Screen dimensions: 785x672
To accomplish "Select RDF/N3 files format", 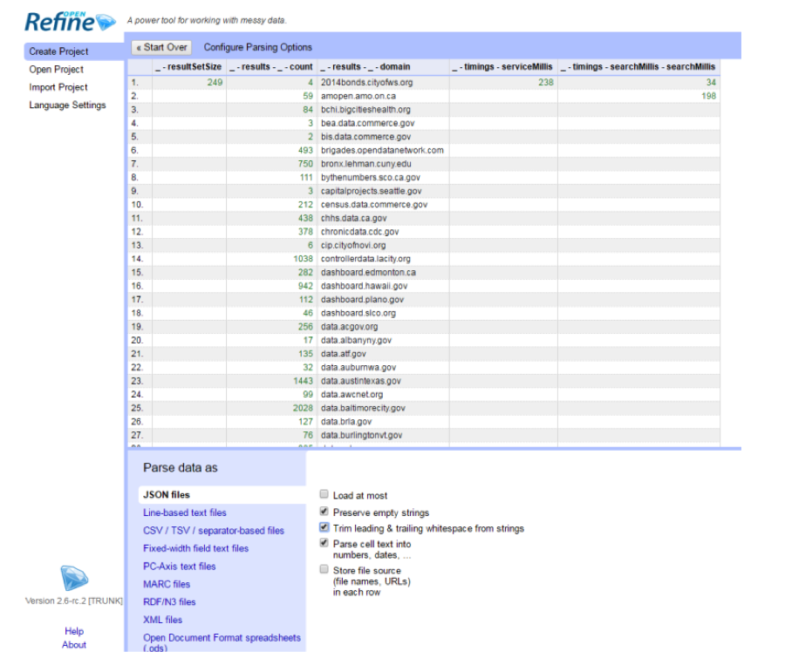I will (x=169, y=602).
